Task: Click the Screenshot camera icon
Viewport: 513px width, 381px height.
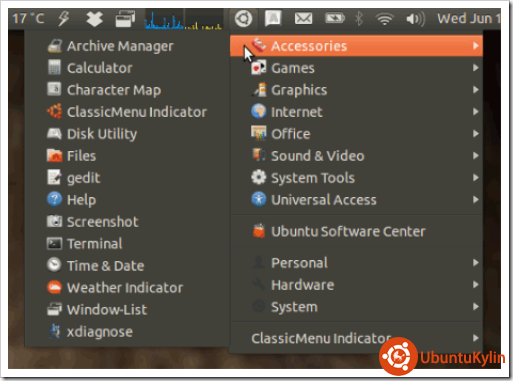Action: 54,221
